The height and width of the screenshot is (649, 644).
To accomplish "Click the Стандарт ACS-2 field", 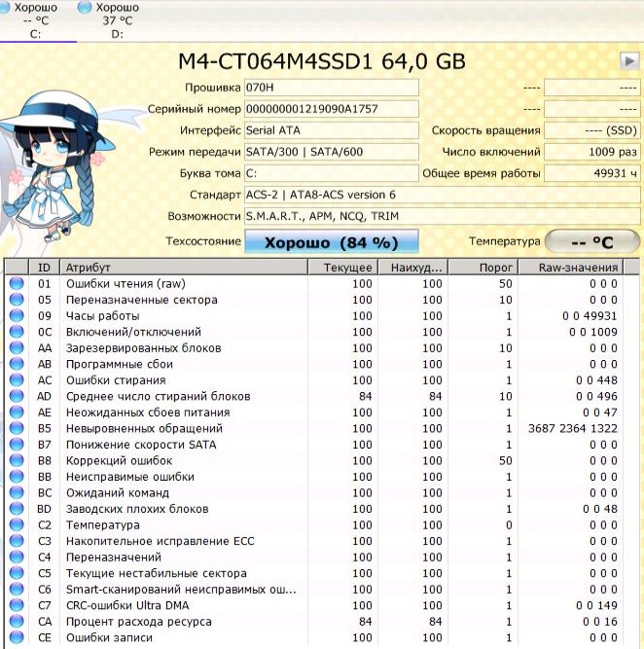I will point(443,195).
